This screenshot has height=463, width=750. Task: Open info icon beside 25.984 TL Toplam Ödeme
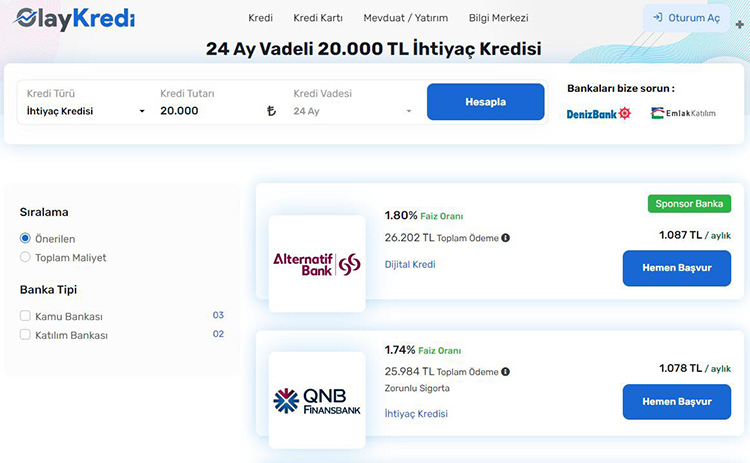tap(506, 372)
